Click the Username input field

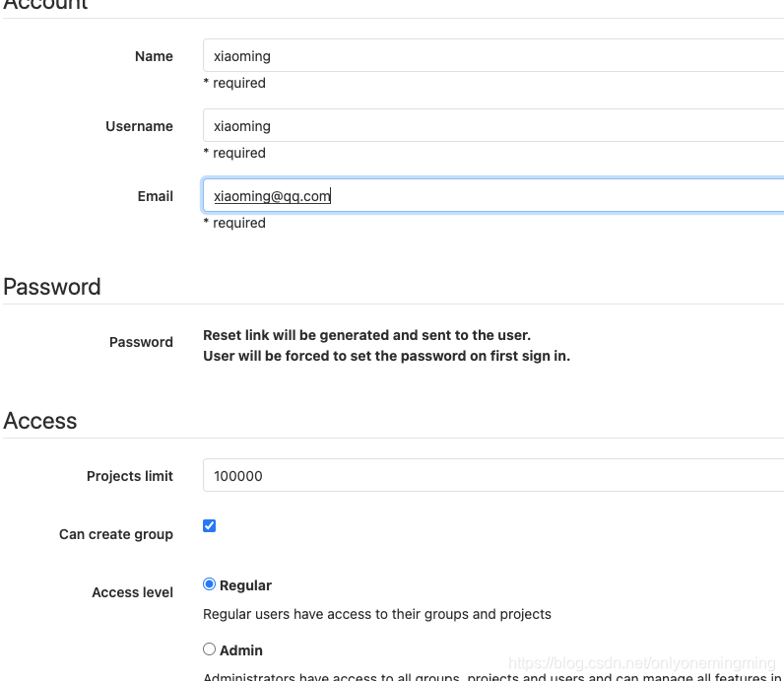click(x=493, y=125)
